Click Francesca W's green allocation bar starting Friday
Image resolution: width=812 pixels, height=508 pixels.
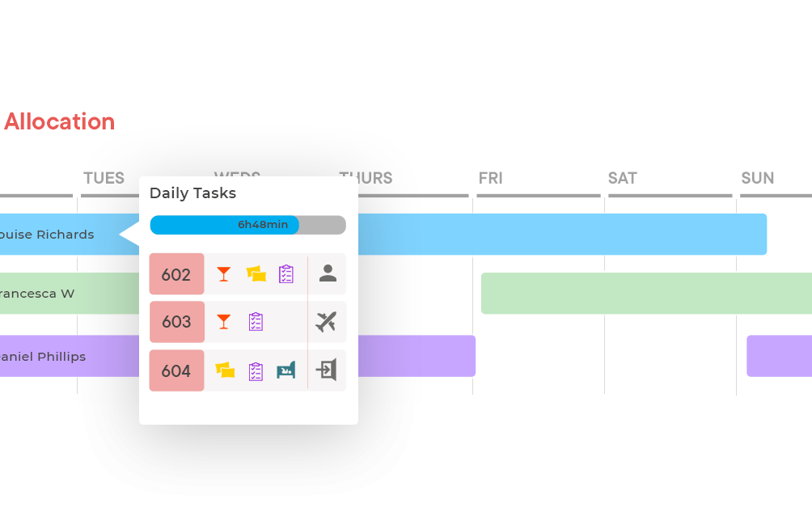click(x=646, y=293)
